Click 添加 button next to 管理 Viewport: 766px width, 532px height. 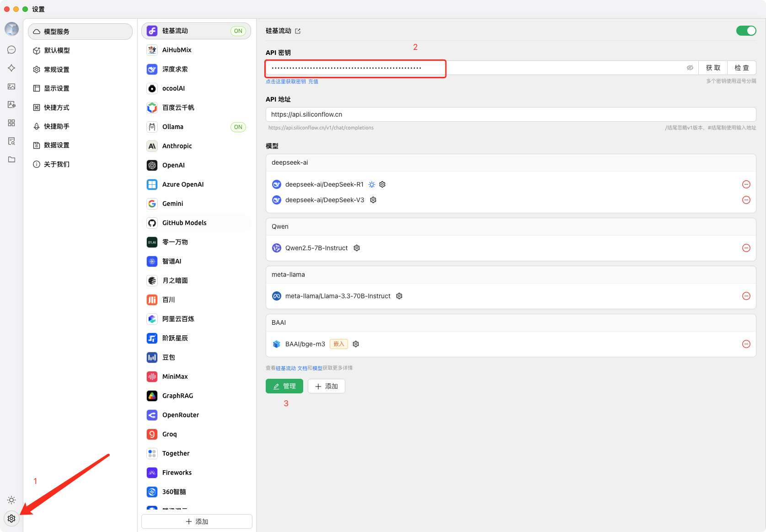(327, 386)
